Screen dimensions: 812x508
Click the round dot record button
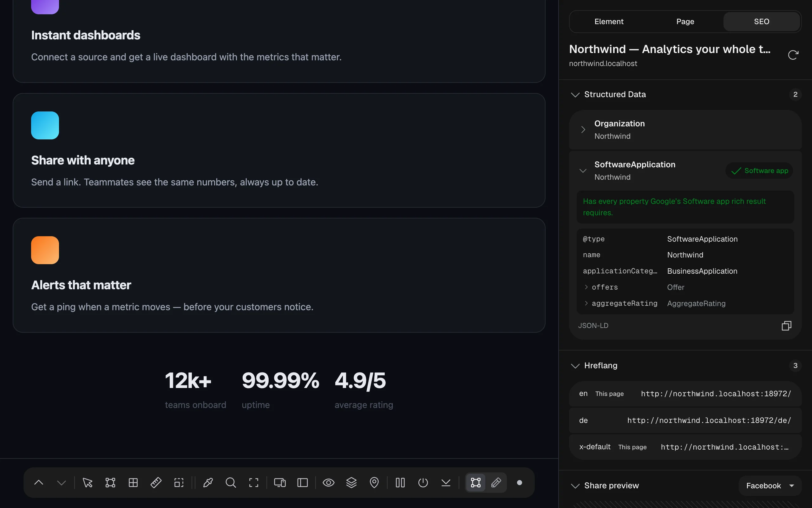[x=520, y=483]
